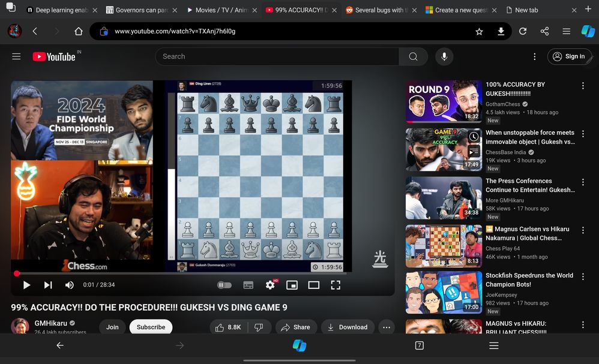Open the YouTube guide hamburger menu

(x=16, y=56)
